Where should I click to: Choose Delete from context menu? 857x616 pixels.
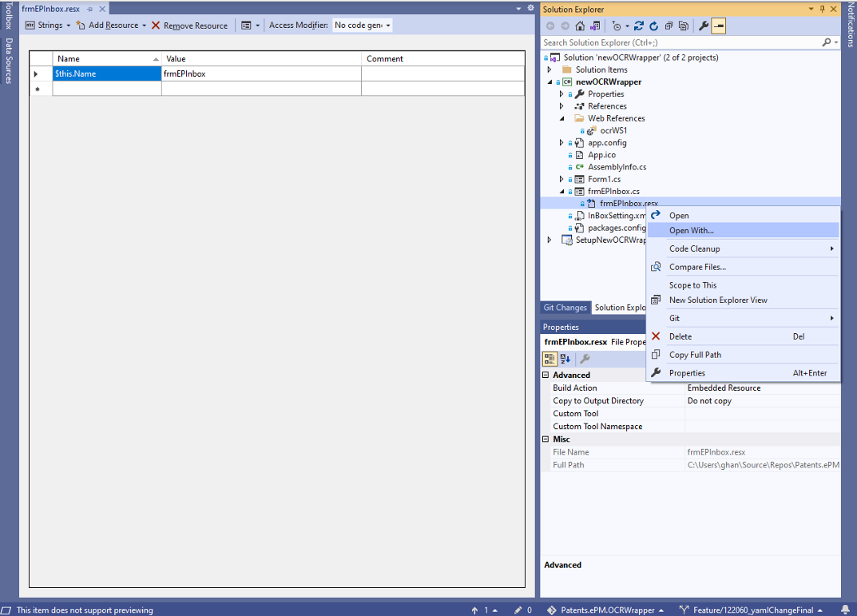pos(743,336)
